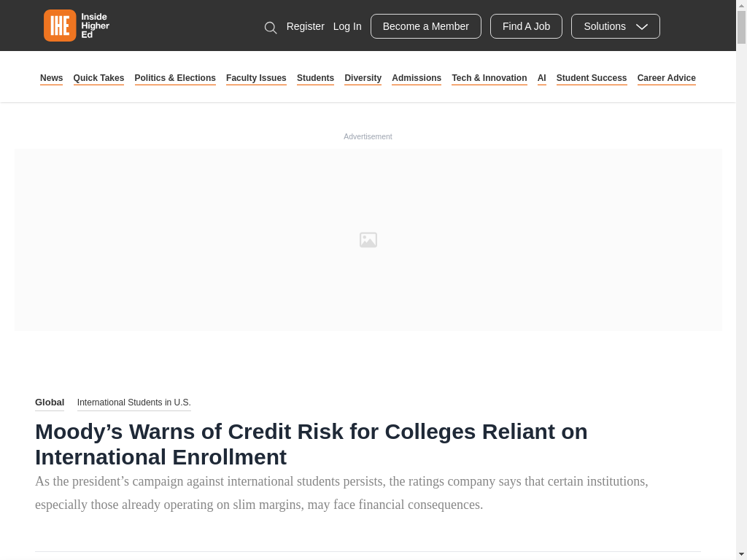Click the Become a Member button
This screenshot has width=747, height=560.
click(426, 26)
